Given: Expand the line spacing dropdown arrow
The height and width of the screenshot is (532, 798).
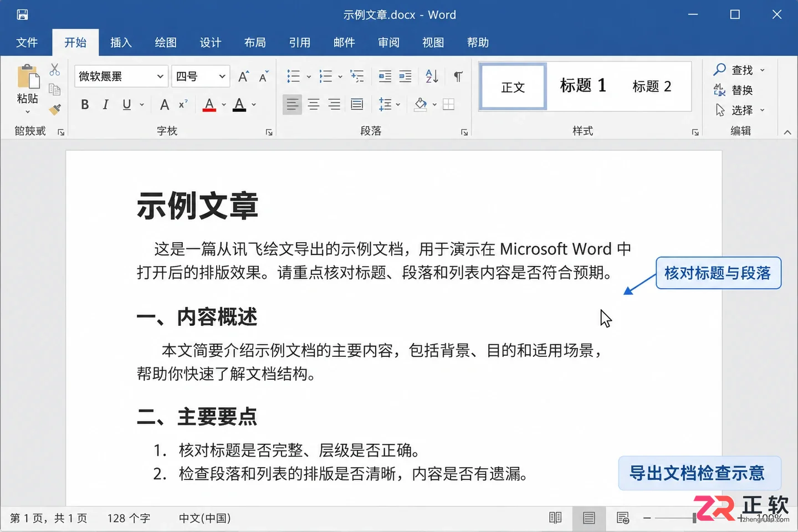Looking at the screenshot, I should (398, 105).
